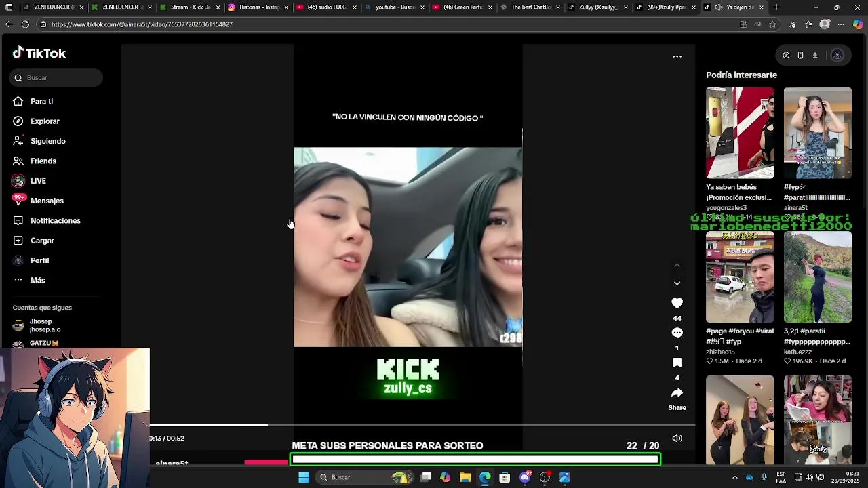The image size is (868, 488).
Task: Click the Windows taskbar Buscar box
Action: pyautogui.click(x=366, y=477)
